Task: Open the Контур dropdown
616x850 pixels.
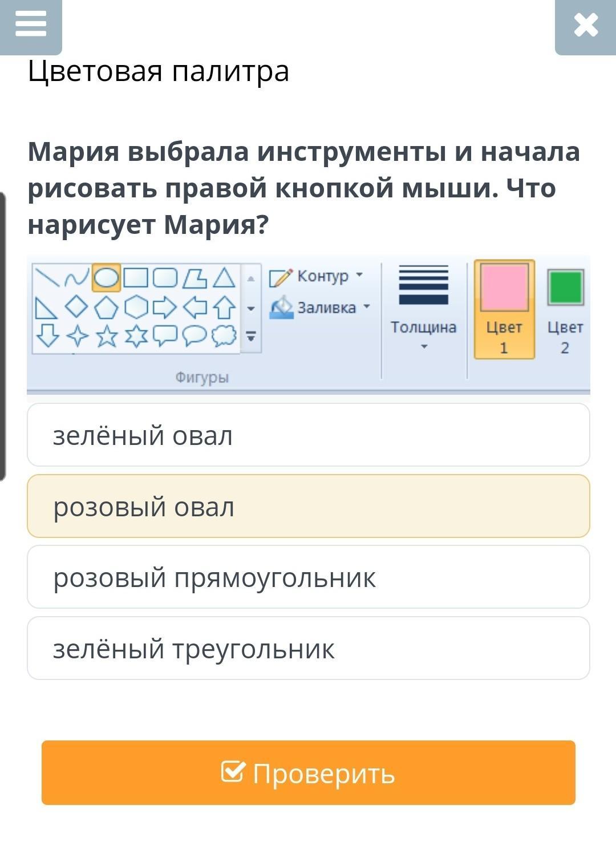Action: (316, 276)
